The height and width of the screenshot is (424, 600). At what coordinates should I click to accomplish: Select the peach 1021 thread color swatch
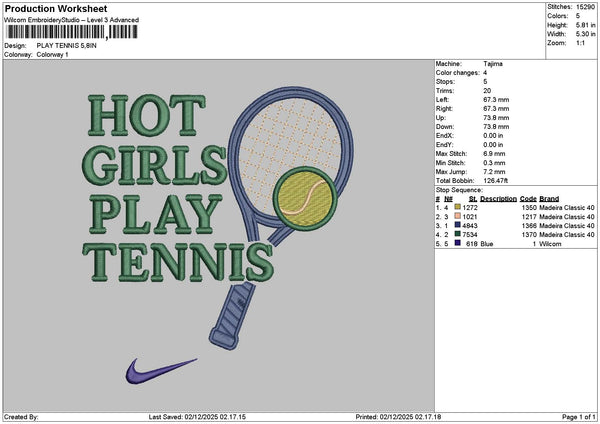(x=458, y=216)
